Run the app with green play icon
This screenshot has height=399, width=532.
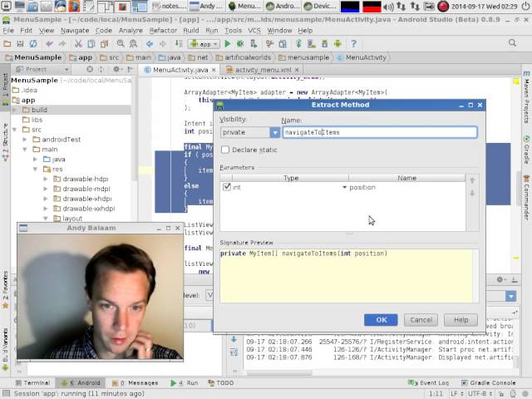point(228,44)
